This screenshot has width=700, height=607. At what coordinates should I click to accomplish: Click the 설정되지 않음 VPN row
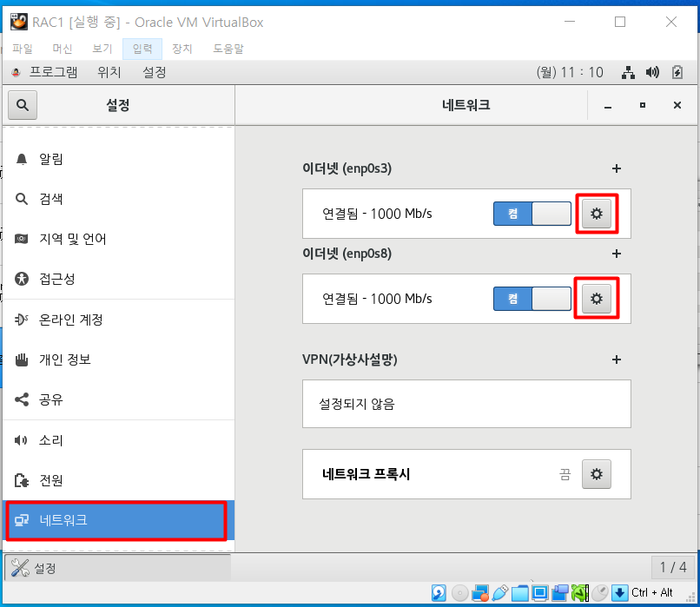click(x=466, y=404)
